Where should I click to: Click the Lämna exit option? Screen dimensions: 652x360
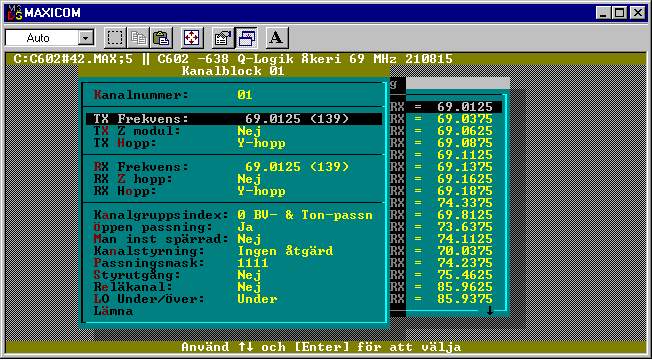pos(113,311)
